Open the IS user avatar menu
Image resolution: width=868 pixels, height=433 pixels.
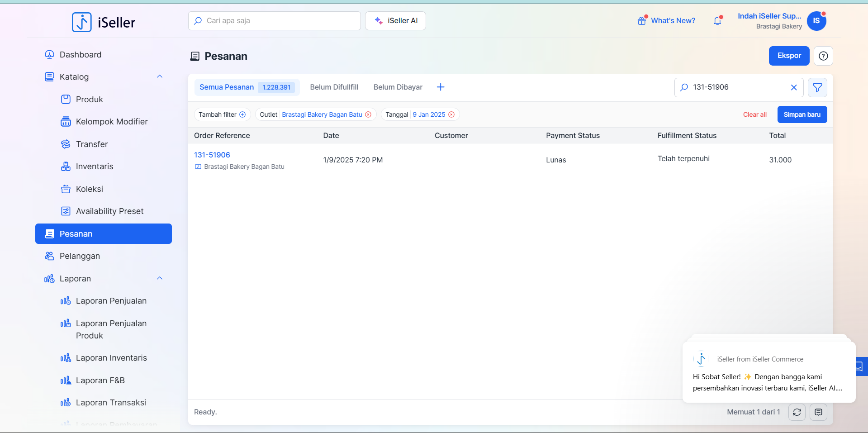pyautogui.click(x=816, y=21)
